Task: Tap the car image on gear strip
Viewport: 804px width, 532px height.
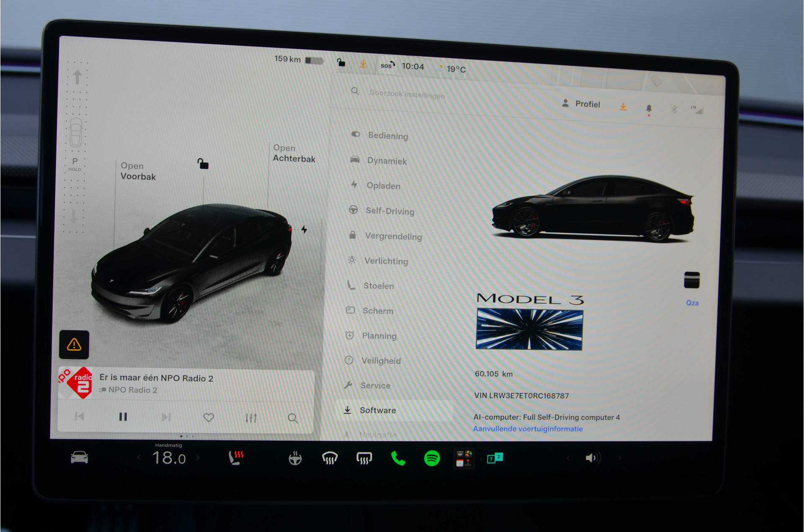Action: click(x=76, y=132)
